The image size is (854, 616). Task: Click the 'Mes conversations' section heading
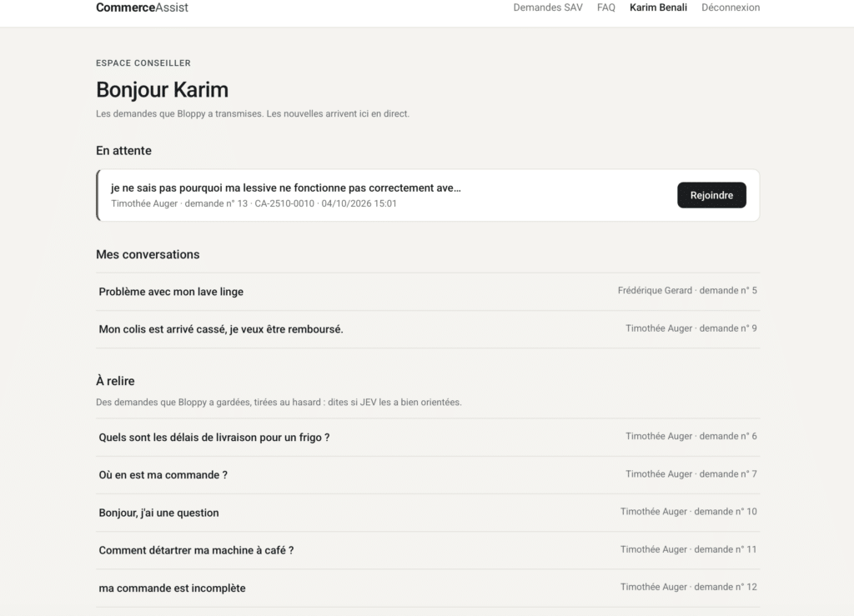pos(148,255)
